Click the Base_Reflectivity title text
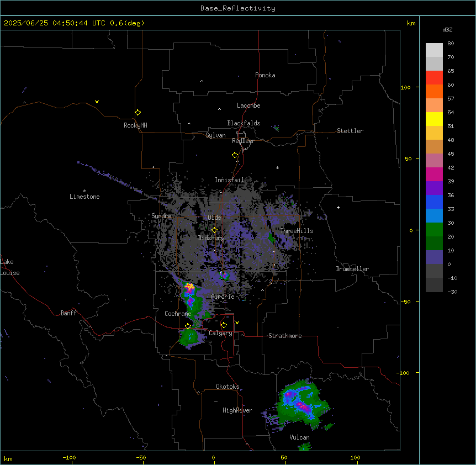Viewport: 476px width, 465px height. coord(238,8)
